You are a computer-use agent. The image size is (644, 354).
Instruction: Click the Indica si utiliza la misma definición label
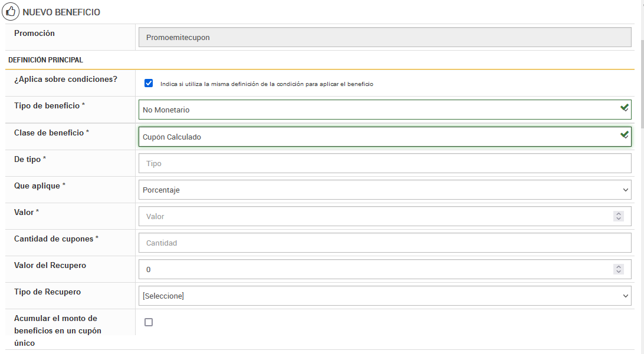(x=267, y=84)
